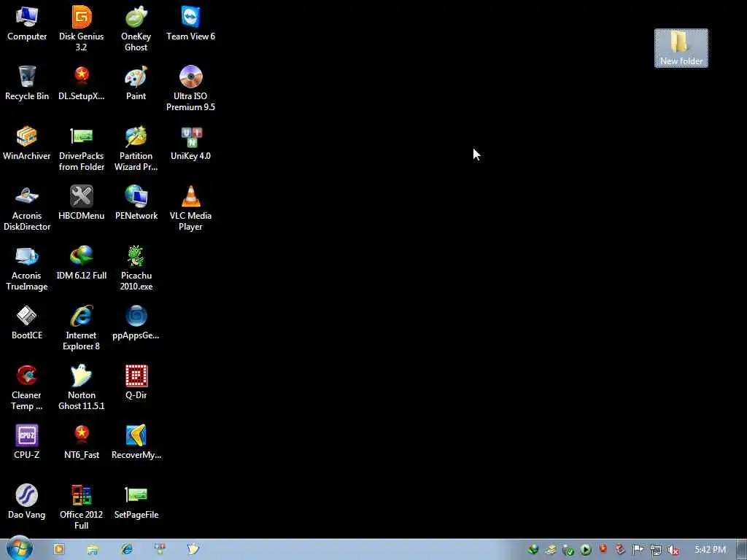This screenshot has height=560, width=747.
Task: Click the UniKey 4.0 desktop icon
Action: (x=190, y=144)
